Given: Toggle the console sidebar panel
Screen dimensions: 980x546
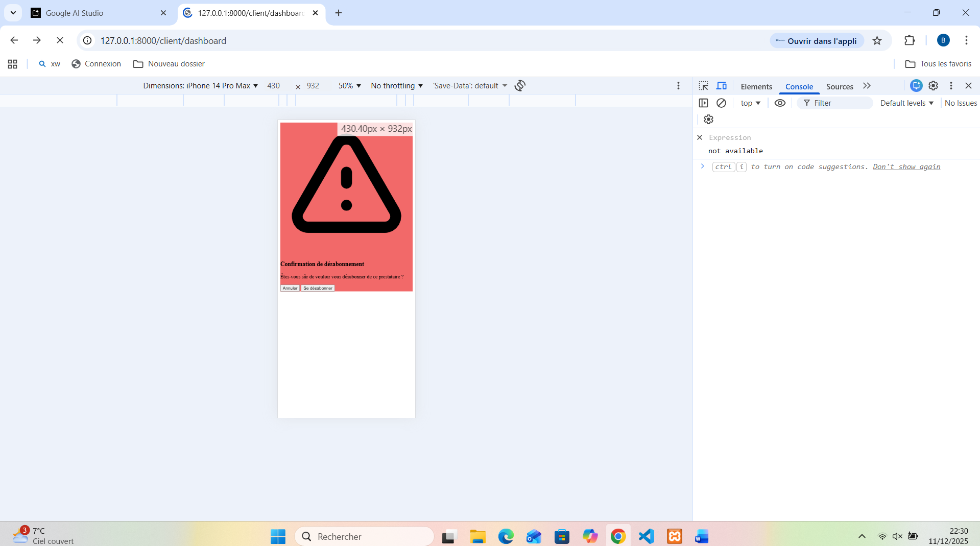Looking at the screenshot, I should click(703, 103).
